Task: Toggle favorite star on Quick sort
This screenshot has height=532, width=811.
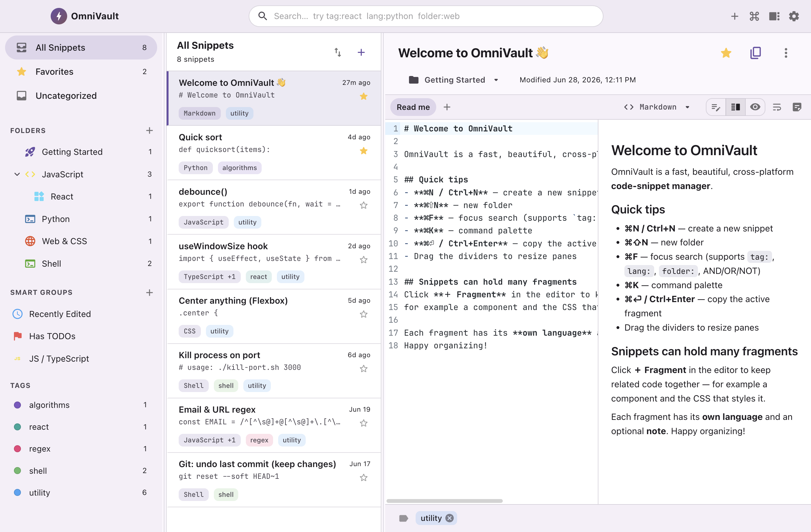Action: pyautogui.click(x=364, y=151)
